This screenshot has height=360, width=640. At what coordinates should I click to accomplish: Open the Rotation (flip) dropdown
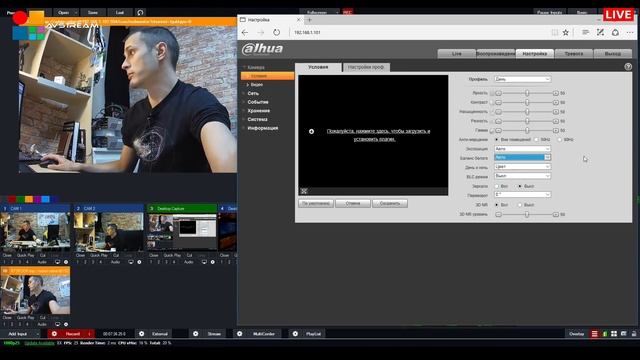[522, 195]
